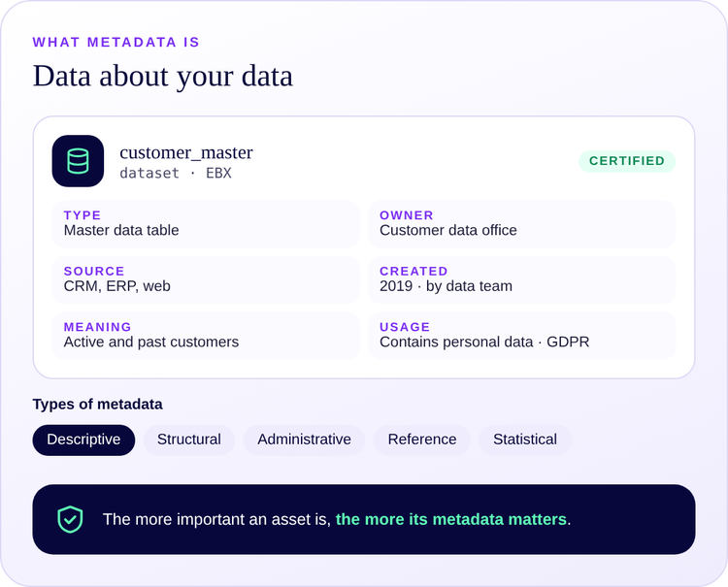Click the 'WHAT METADATA IS' eyebrow label

[x=116, y=43]
